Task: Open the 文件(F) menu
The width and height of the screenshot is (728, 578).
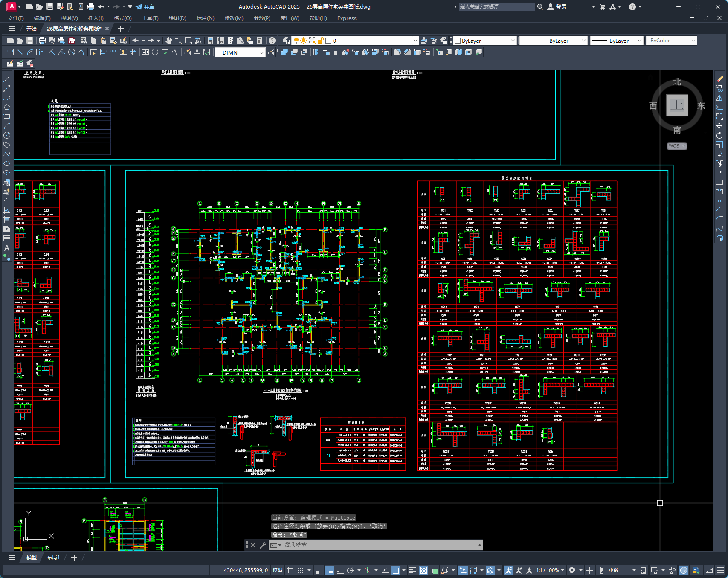Action: [16, 18]
